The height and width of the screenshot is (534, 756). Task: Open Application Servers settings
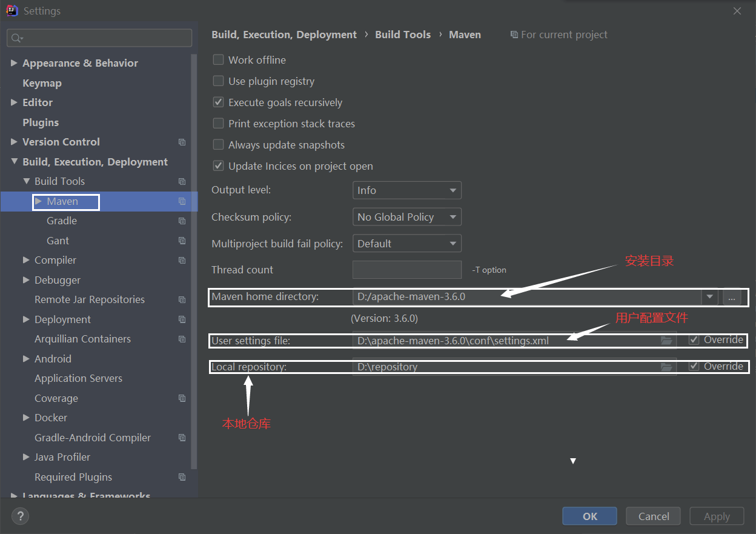78,378
